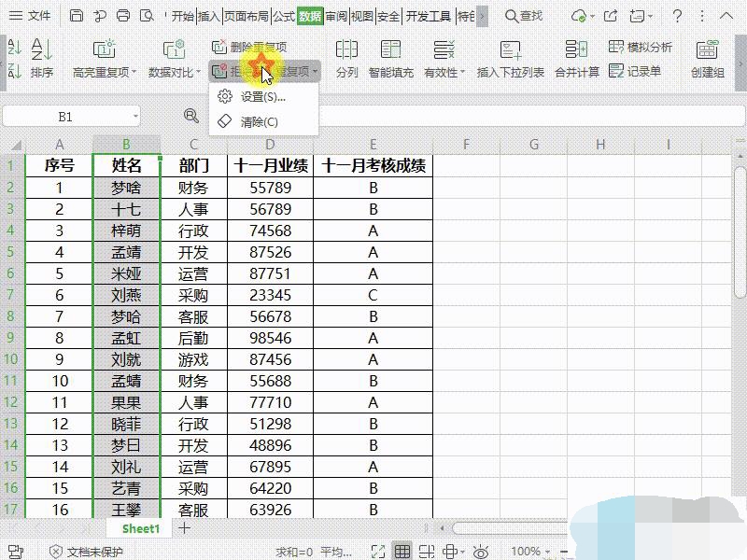
Task: Choose 清除(C) from the dropdown menu
Action: (259, 122)
